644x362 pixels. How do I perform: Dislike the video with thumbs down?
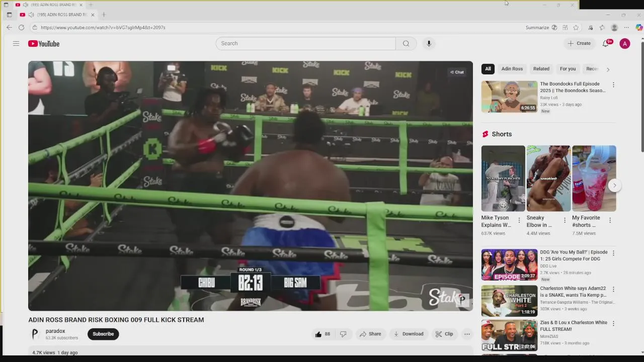pos(343,334)
